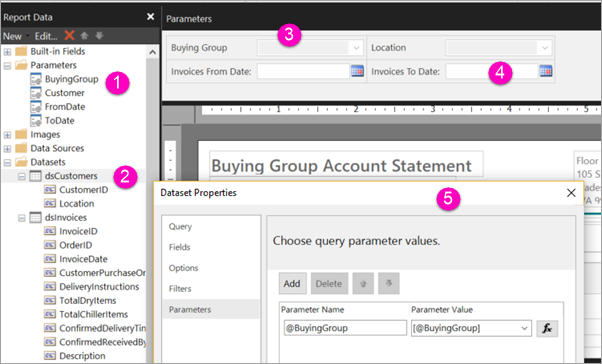The image size is (602, 364).
Task: Switch to the Fields page in Dataset Properties
Action: pyautogui.click(x=180, y=247)
